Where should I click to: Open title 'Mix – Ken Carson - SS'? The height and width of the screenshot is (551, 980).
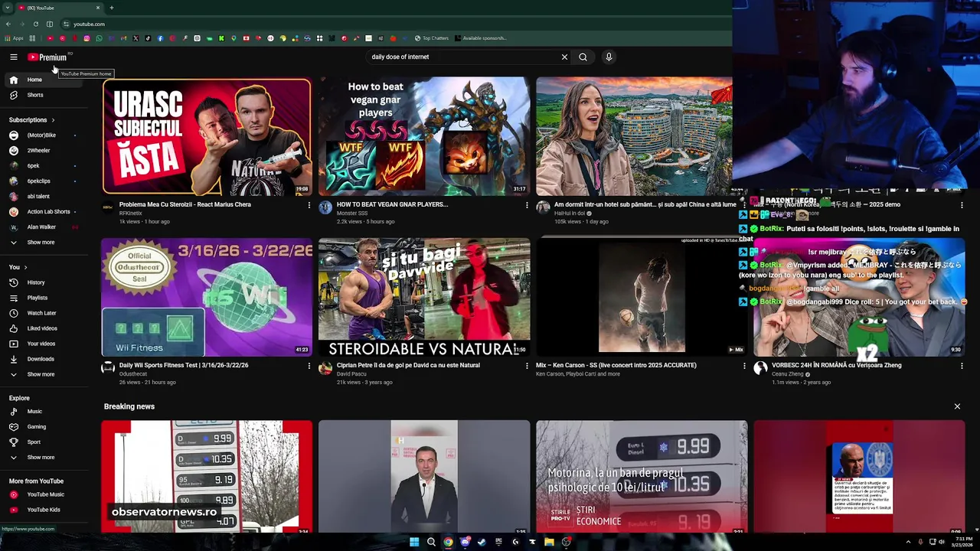tap(616, 365)
